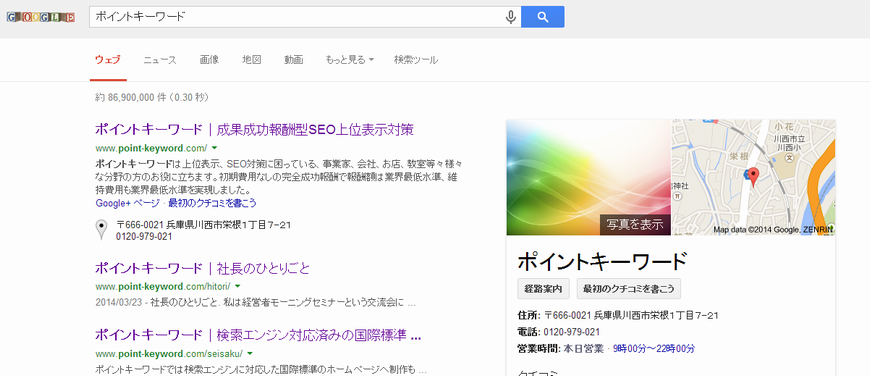
Task: Click the Google logo
Action: tap(41, 18)
